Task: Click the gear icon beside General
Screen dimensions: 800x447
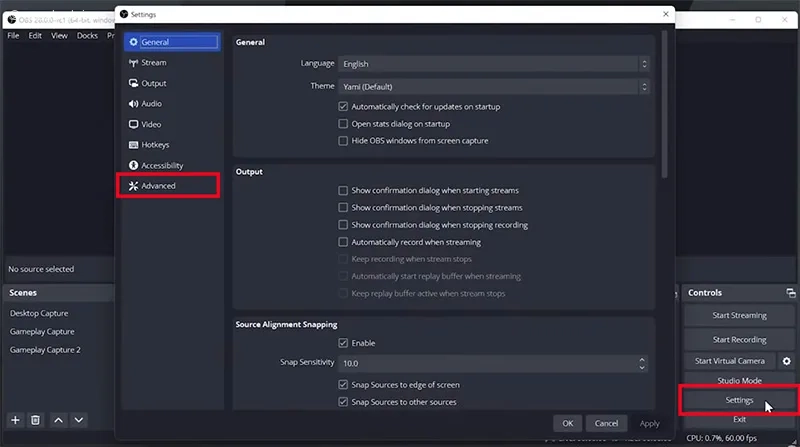Action: click(x=133, y=42)
